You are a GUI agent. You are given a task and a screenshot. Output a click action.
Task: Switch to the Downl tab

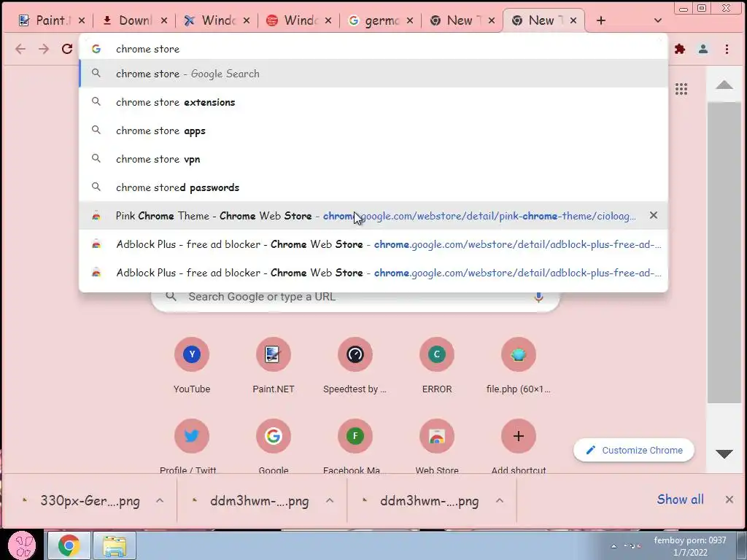tap(128, 20)
